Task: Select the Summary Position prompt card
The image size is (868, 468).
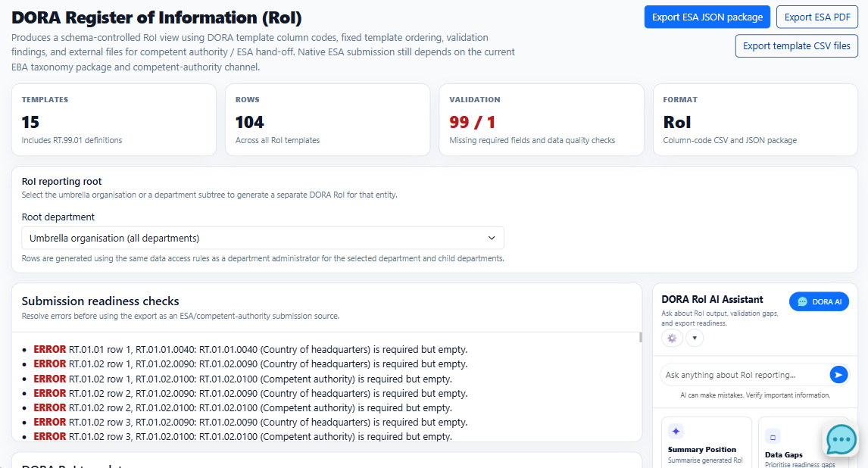Action: pyautogui.click(x=707, y=442)
